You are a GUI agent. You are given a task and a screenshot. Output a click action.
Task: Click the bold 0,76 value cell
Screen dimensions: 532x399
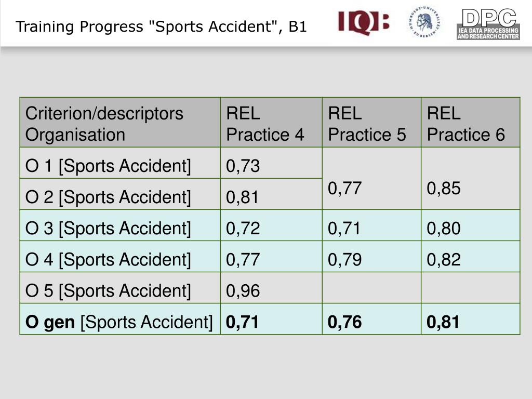click(371, 319)
